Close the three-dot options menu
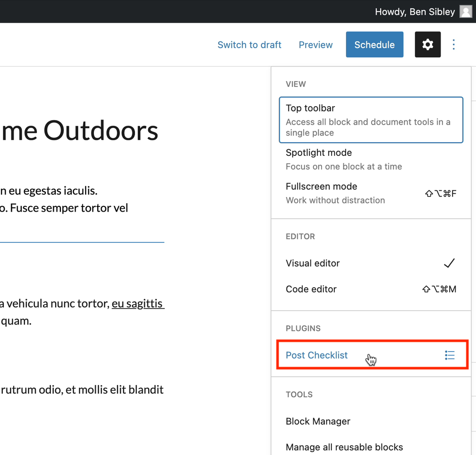 click(x=453, y=44)
